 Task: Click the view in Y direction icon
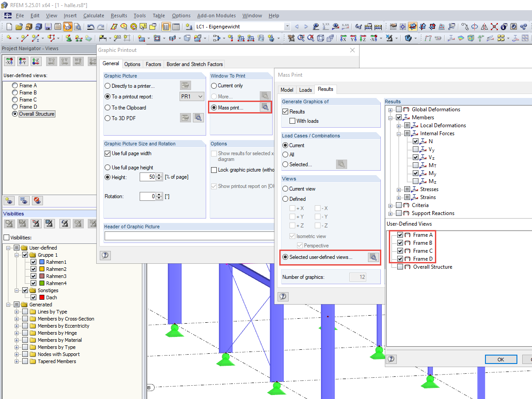pos(353,38)
